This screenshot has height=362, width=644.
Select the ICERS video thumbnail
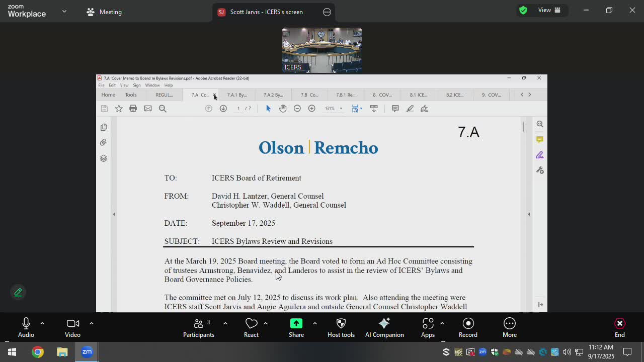click(322, 50)
